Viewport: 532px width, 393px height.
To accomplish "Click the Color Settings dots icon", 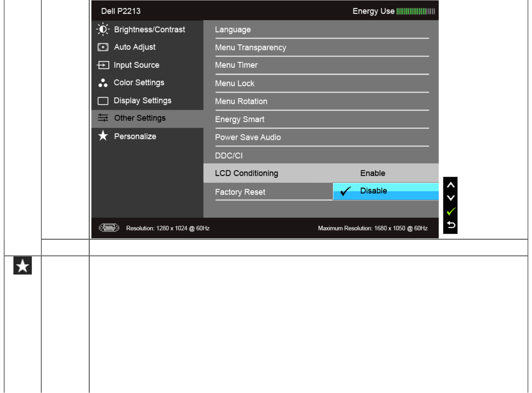I will tap(103, 83).
